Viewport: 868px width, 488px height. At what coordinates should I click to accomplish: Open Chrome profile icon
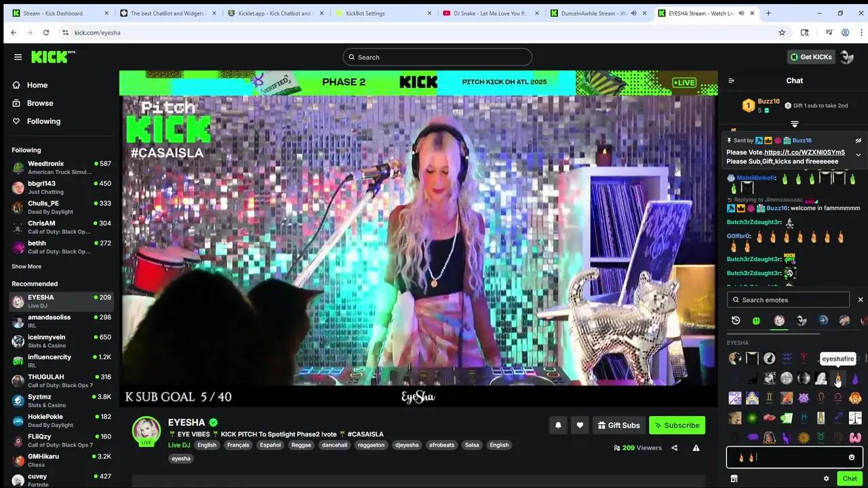pyautogui.click(x=845, y=33)
